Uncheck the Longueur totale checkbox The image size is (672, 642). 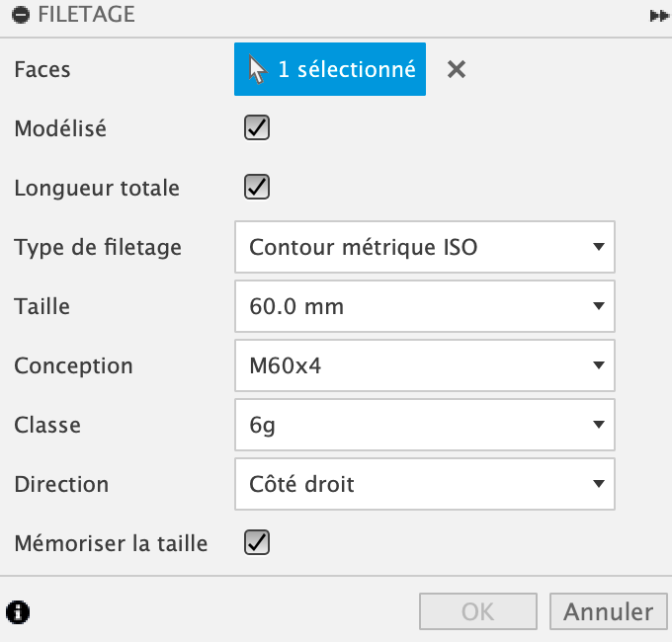[257, 187]
